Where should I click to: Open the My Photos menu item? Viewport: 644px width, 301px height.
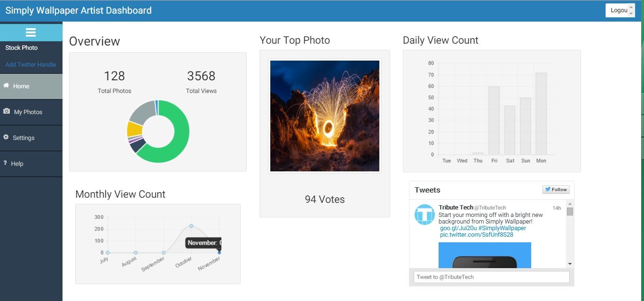(31, 112)
